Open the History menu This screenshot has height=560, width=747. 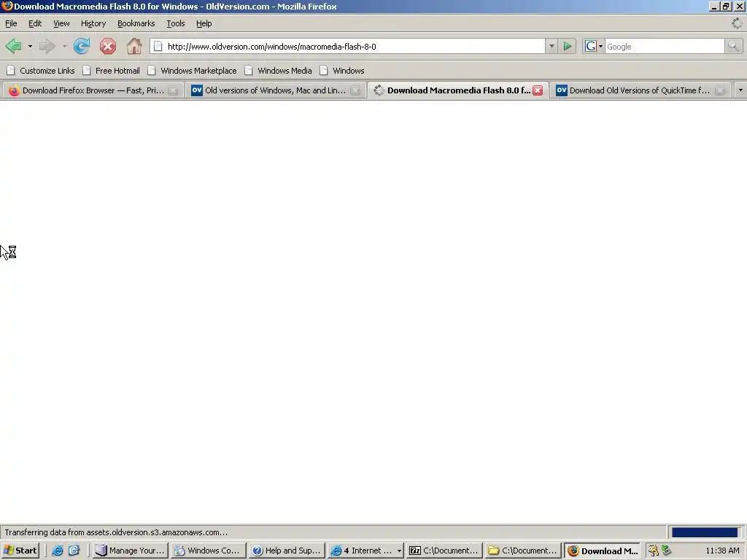93,23
